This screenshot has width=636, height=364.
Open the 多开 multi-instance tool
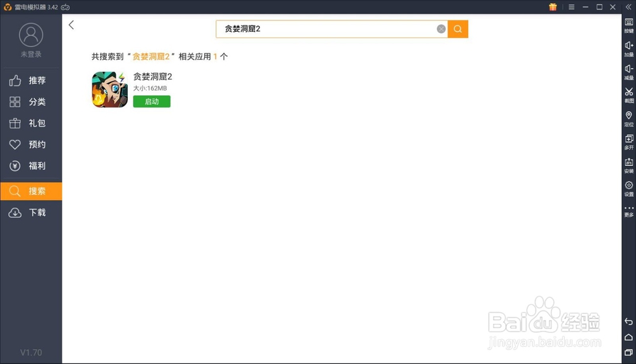point(629,142)
